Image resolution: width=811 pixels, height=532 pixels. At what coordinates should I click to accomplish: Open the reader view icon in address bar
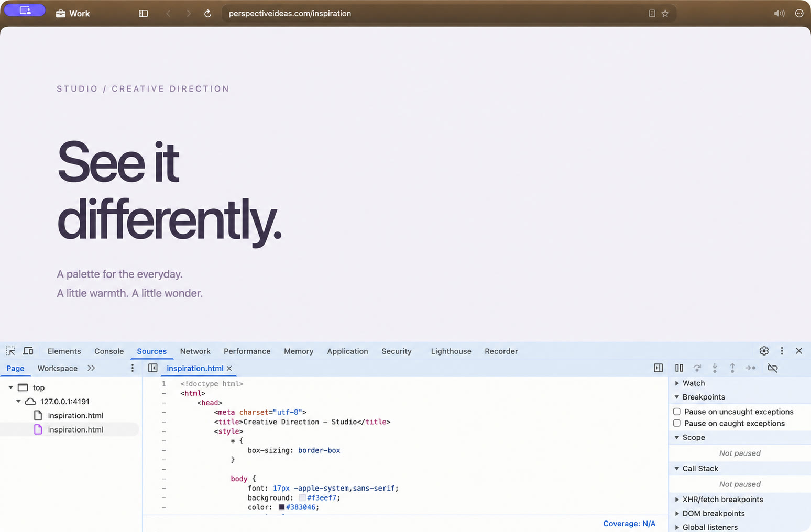tap(652, 14)
